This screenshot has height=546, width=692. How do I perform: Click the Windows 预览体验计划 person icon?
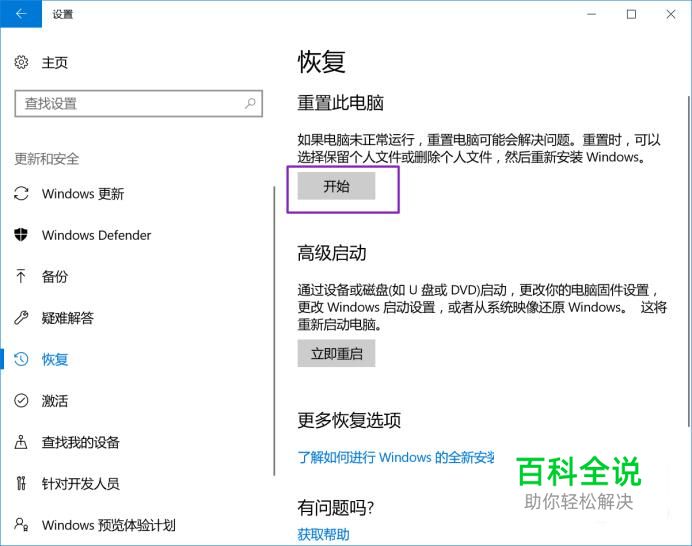tap(21, 524)
